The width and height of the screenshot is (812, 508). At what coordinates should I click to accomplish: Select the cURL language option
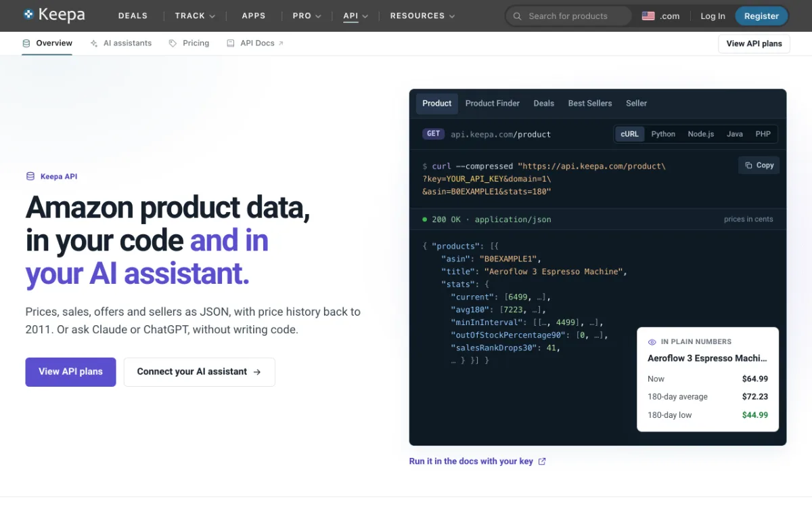coord(630,134)
